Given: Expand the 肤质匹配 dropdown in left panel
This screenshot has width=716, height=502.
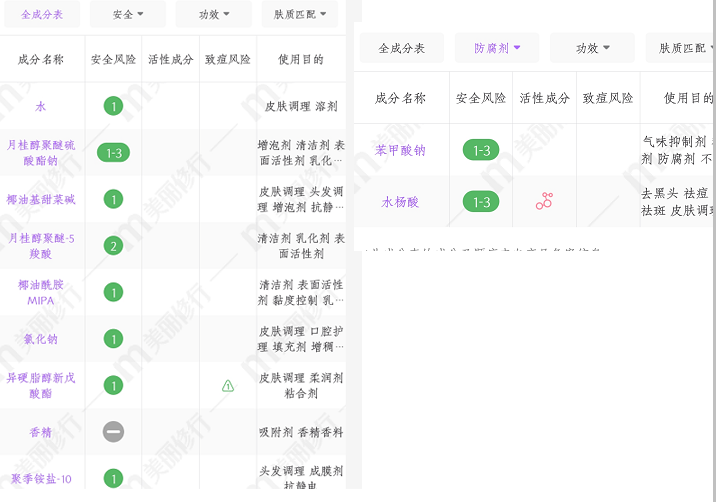Looking at the screenshot, I should coord(300,15).
